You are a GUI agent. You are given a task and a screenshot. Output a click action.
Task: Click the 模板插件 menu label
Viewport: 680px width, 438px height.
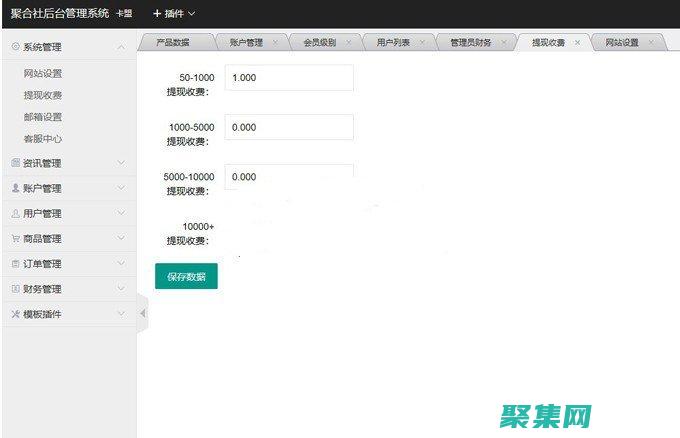click(x=42, y=314)
